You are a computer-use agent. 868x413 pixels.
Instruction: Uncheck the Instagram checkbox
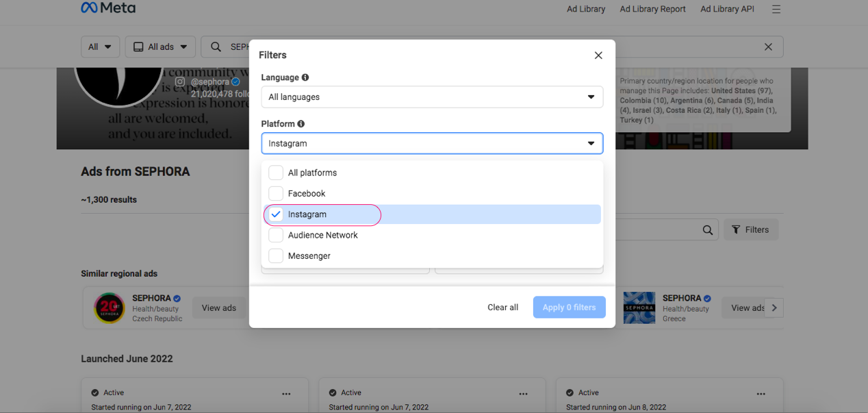click(x=276, y=214)
